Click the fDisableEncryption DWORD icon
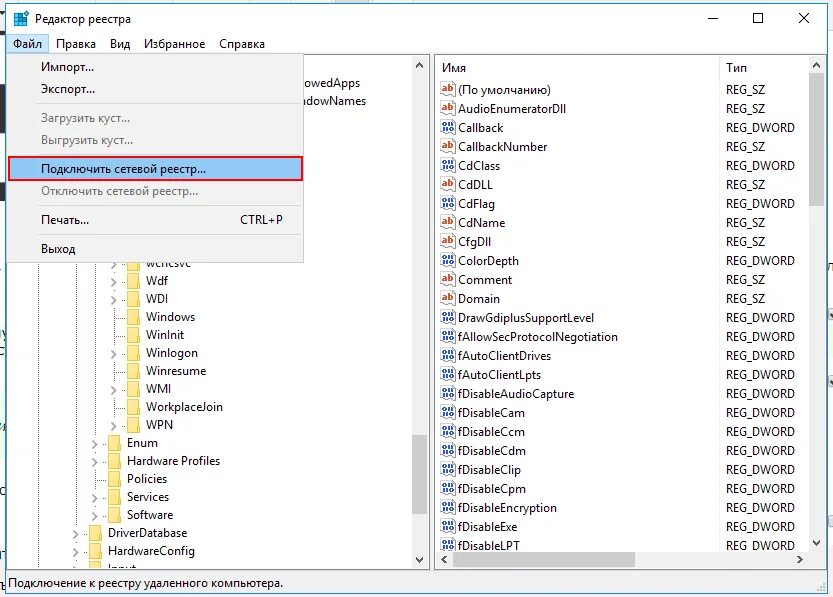The image size is (833, 597). tap(448, 507)
